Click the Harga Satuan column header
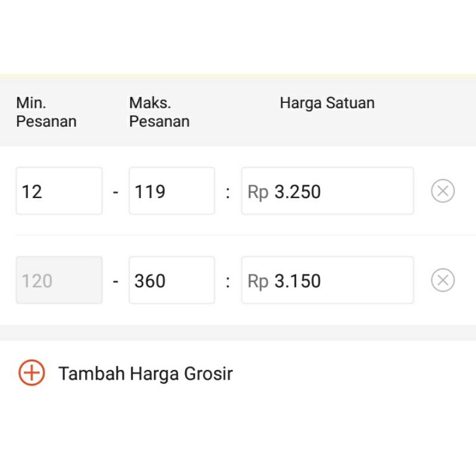Screen dimensions: 476x476 [x=327, y=103]
